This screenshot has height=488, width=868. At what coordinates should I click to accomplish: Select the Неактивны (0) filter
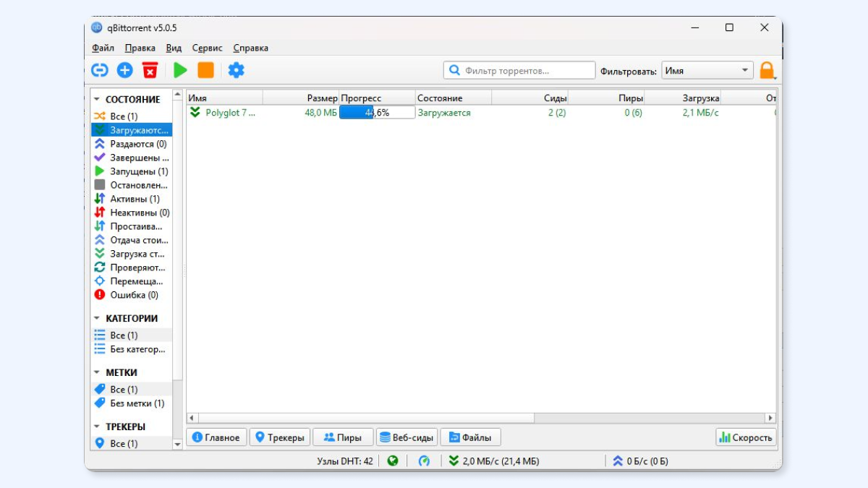(132, 213)
